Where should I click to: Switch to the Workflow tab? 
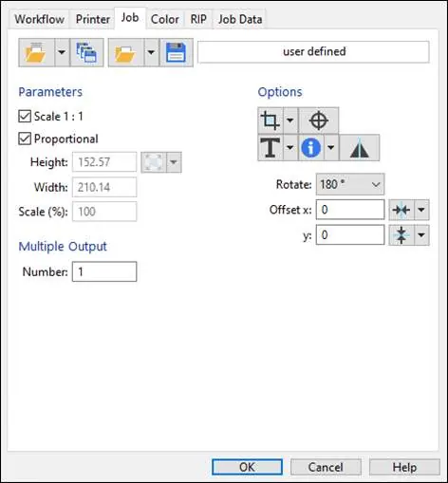point(39,19)
